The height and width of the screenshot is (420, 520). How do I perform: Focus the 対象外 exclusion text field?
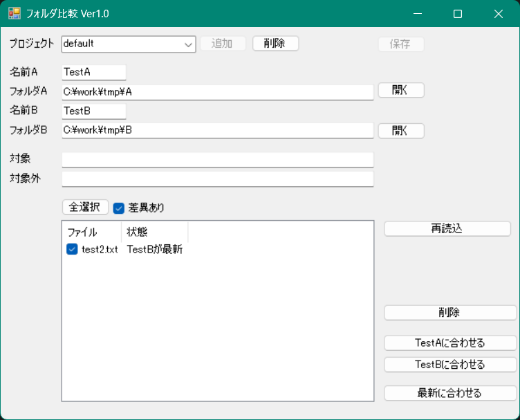pyautogui.click(x=217, y=179)
